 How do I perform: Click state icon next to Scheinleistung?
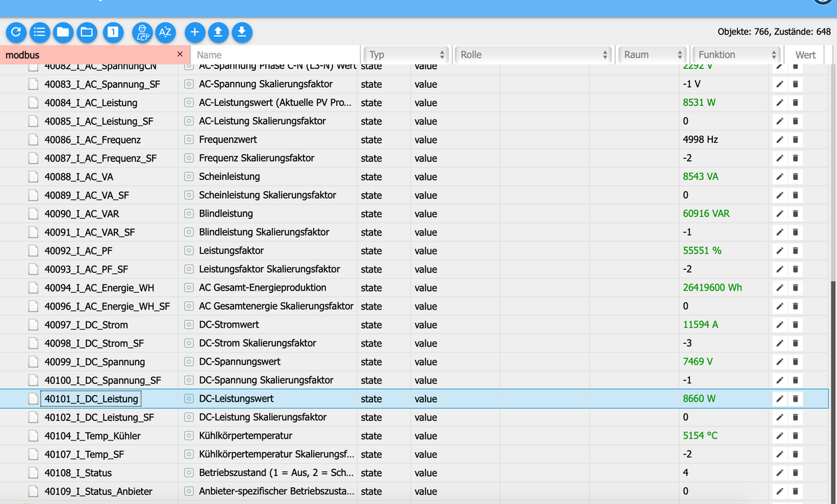pyautogui.click(x=188, y=176)
